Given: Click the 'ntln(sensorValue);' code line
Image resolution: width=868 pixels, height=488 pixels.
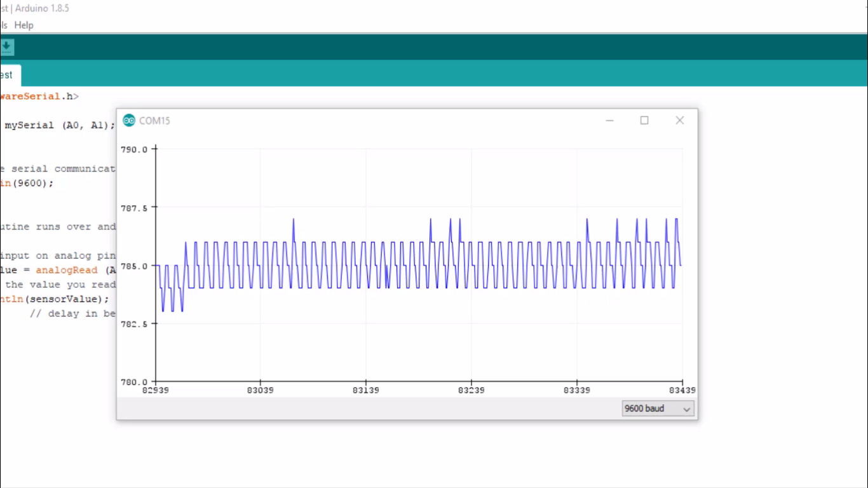Looking at the screenshot, I should click(55, 299).
